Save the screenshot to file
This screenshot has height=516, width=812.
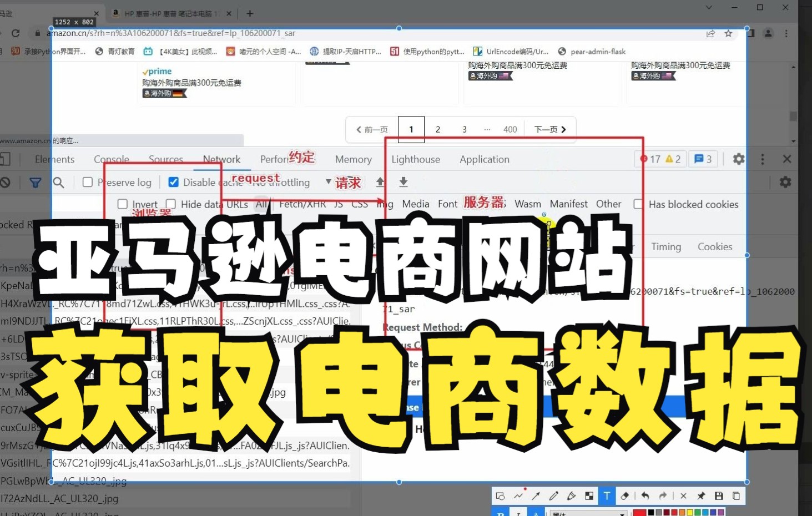click(x=719, y=496)
